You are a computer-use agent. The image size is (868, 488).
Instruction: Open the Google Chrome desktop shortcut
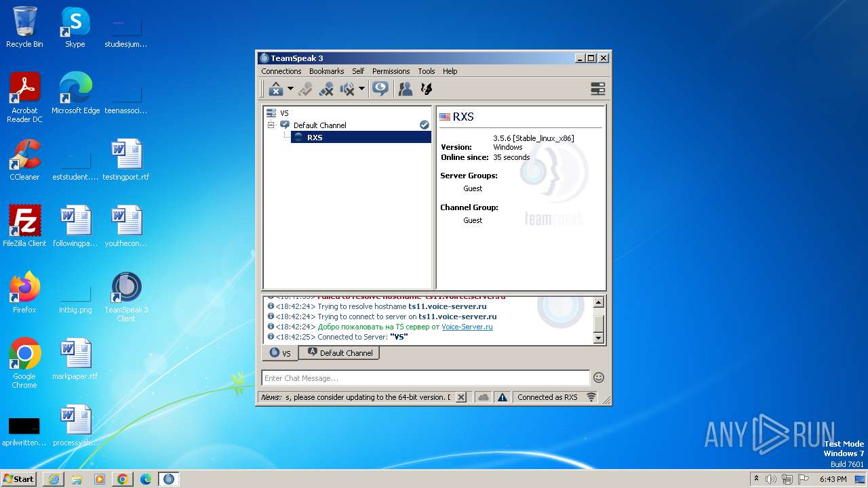point(24,364)
